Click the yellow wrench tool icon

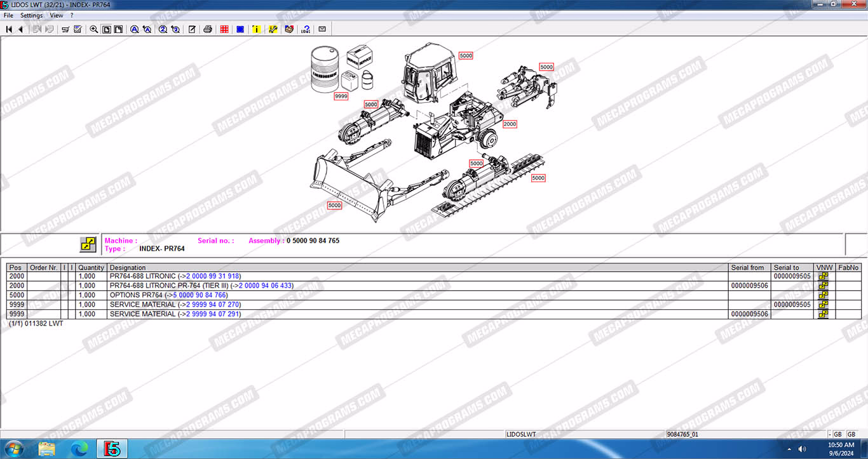coord(273,29)
